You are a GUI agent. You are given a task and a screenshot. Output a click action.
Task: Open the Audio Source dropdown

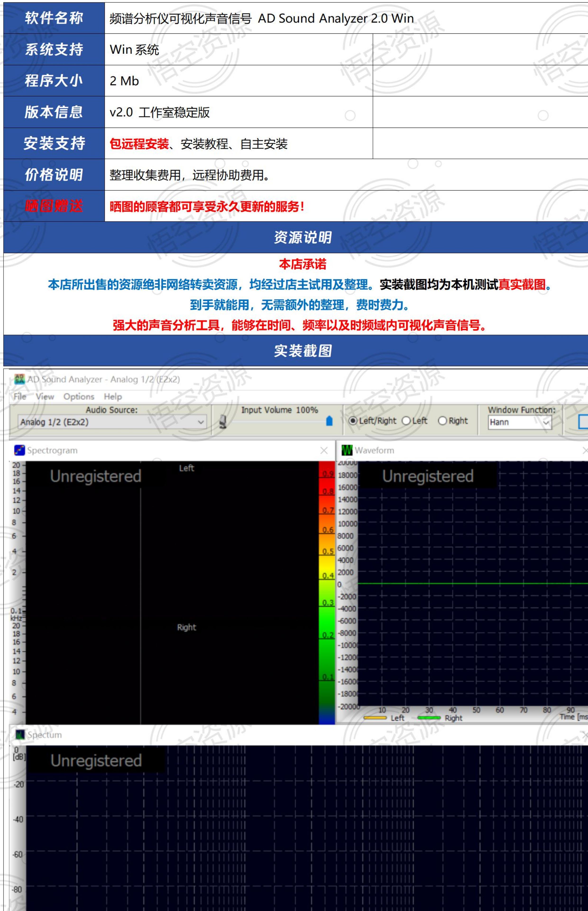tap(200, 422)
